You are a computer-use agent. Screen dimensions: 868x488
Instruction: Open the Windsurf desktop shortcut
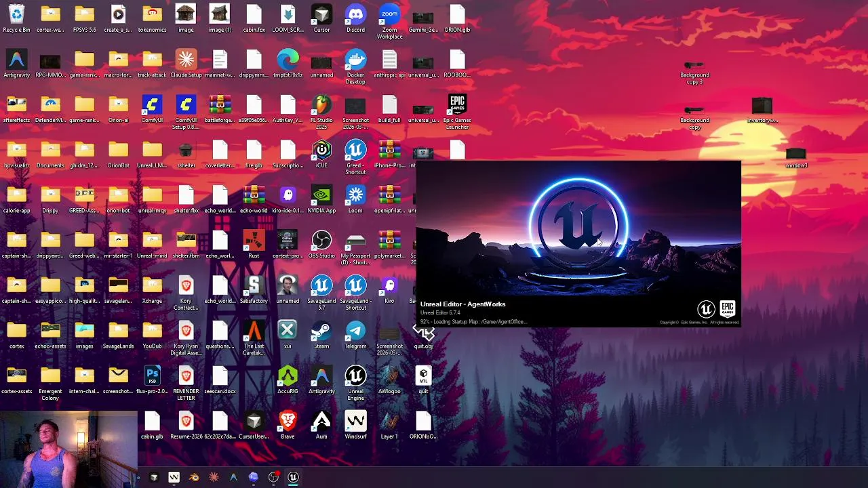coord(355,426)
